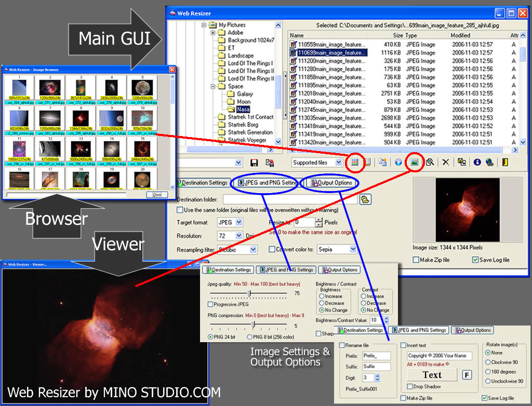Image resolution: width=532 pixels, height=406 pixels.
Task: Open the 'Supported files' filter dropdown
Action: point(338,163)
